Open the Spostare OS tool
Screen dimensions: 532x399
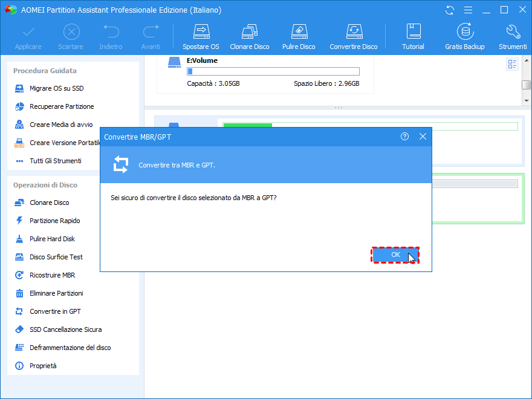coord(201,37)
